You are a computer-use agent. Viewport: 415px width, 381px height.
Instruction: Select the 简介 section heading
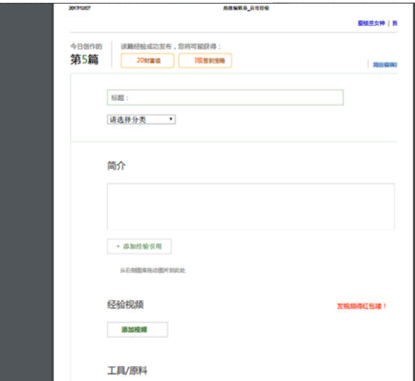[116, 165]
